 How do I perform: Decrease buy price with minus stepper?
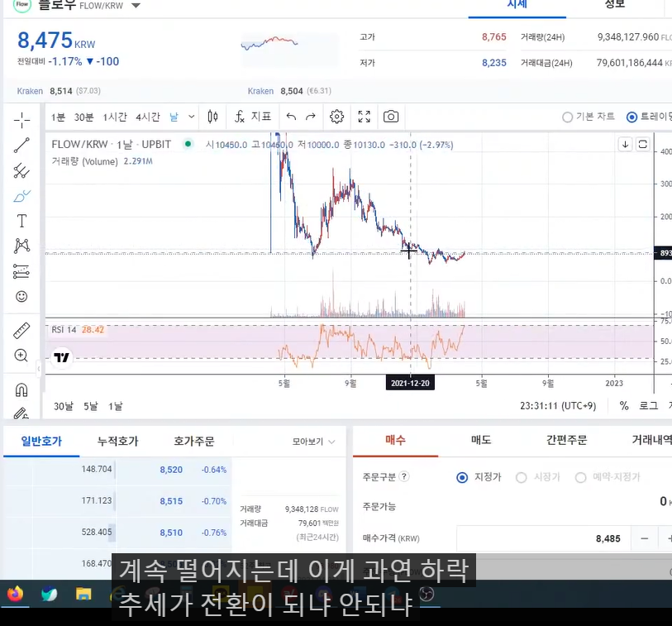[x=645, y=538]
